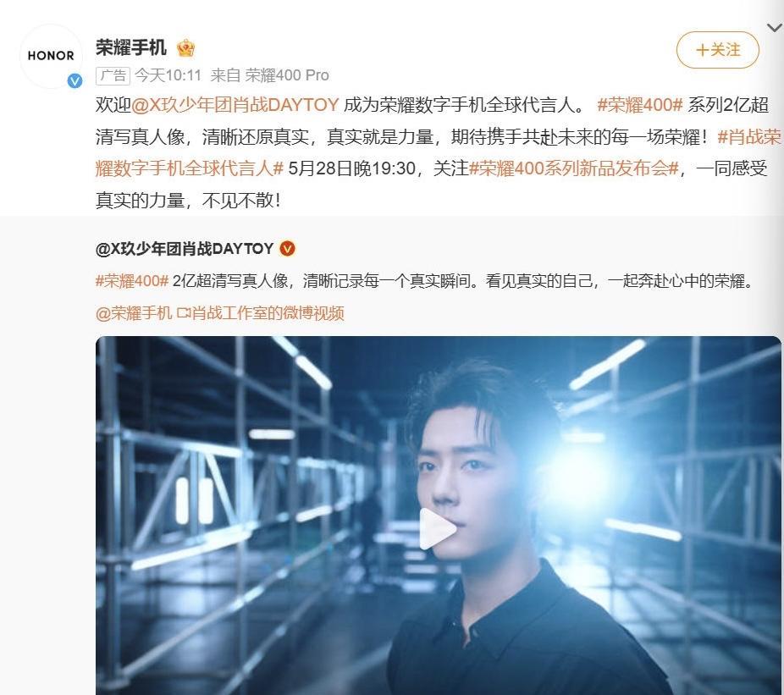The width and height of the screenshot is (784, 695).
Task: Open #荣耀400# hashtag in the reposted post
Action: click(132, 280)
